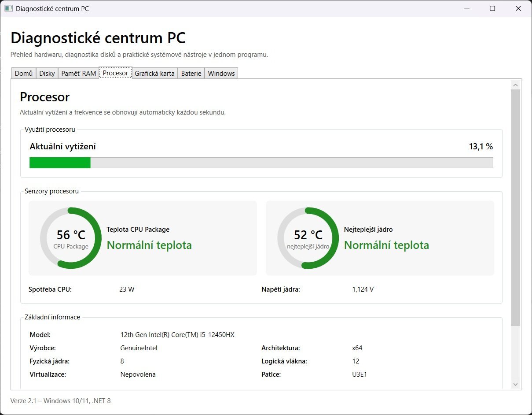Click the Nejteplejší jádro label
This screenshot has width=532, height=415.
point(368,230)
